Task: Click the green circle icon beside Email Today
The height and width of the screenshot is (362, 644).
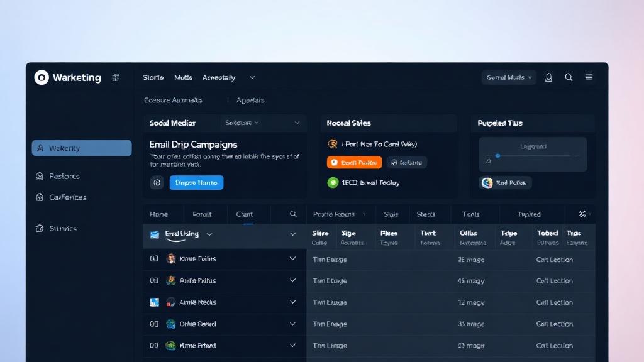Action: click(333, 183)
